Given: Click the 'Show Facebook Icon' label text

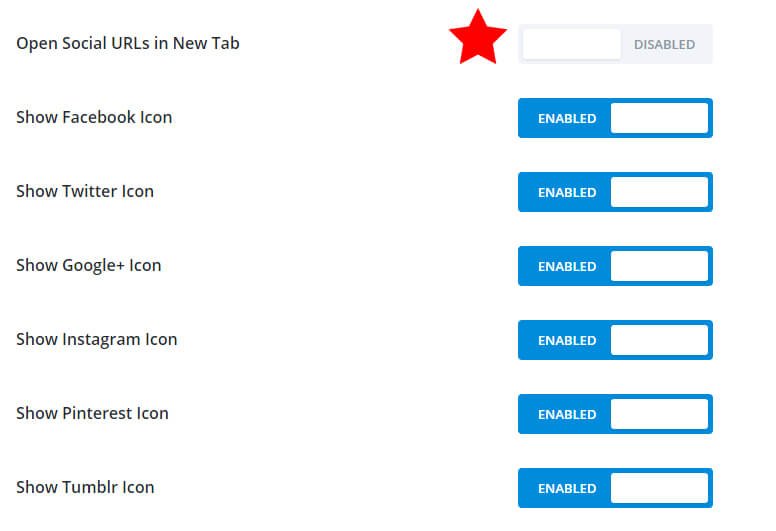Looking at the screenshot, I should coord(94,117).
